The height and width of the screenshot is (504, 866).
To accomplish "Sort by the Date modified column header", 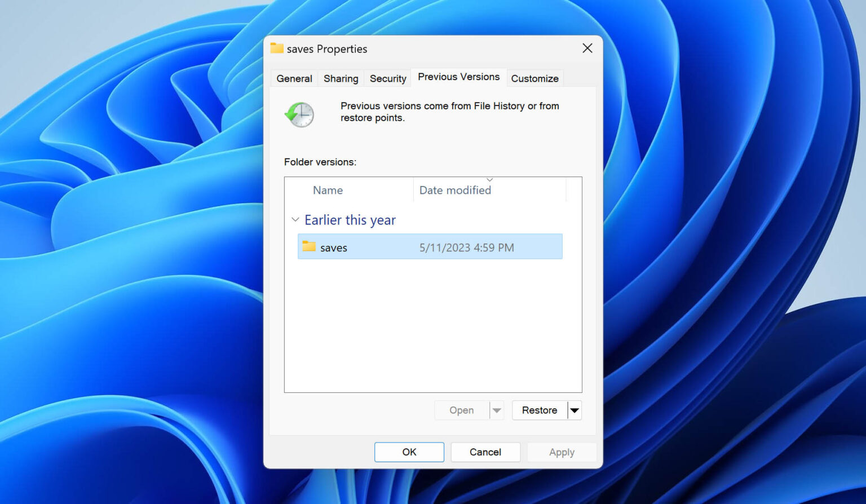I will pyautogui.click(x=455, y=191).
